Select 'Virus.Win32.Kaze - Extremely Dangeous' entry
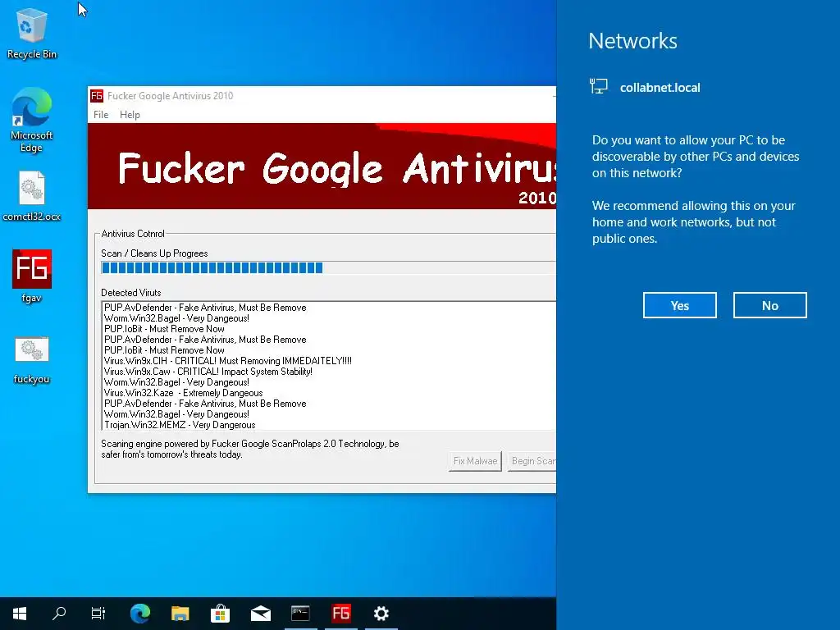840x630 pixels. coord(183,393)
